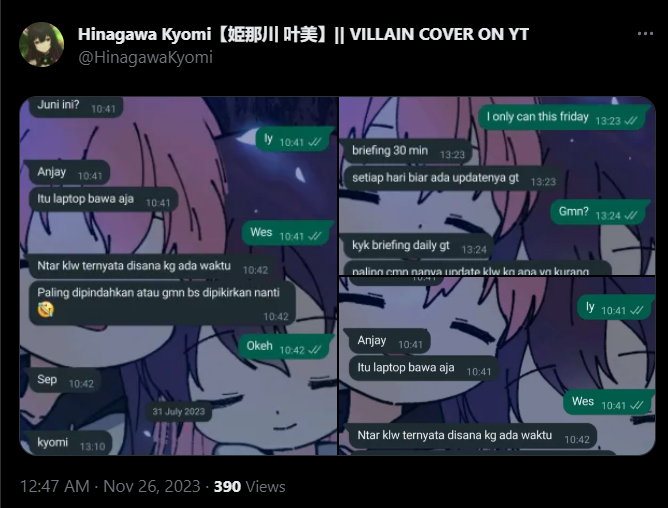Click the 'kyk briefing daily gt' message
Viewport: 668px width, 508px height.
click(x=418, y=246)
